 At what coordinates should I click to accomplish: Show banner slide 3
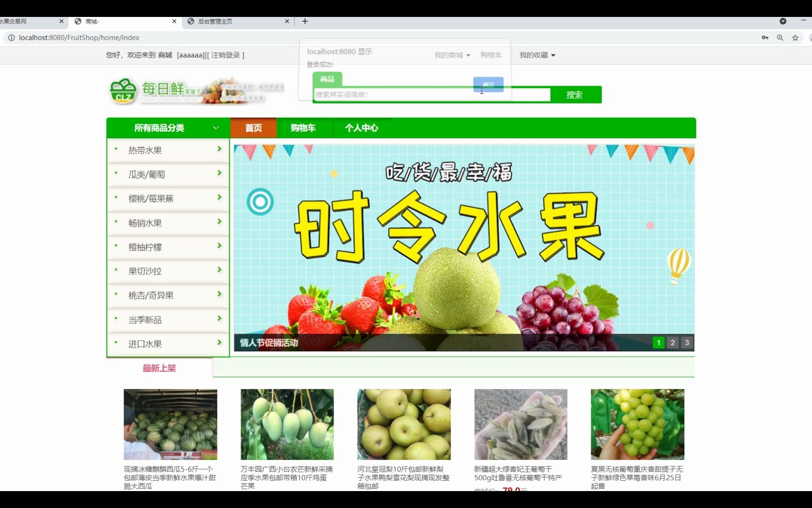[x=687, y=342]
